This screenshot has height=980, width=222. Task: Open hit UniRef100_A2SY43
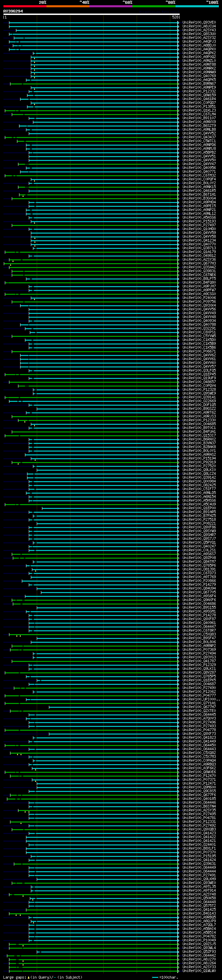click(x=199, y=30)
